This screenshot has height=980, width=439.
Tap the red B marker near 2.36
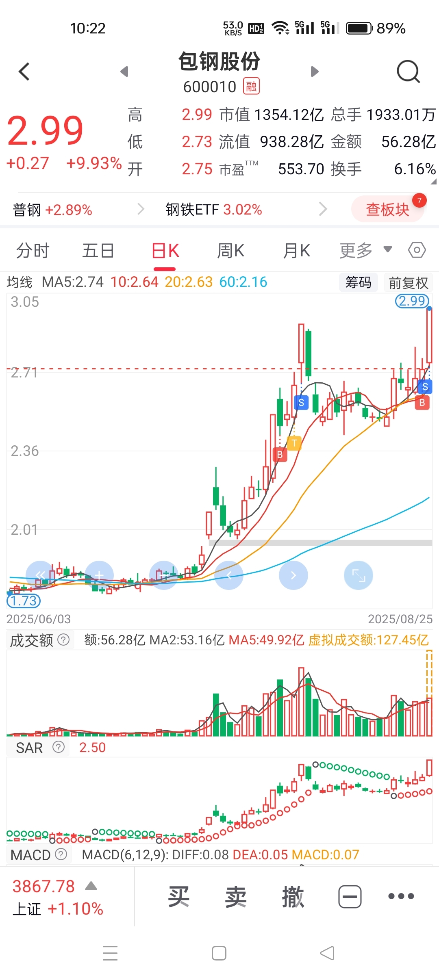click(280, 454)
